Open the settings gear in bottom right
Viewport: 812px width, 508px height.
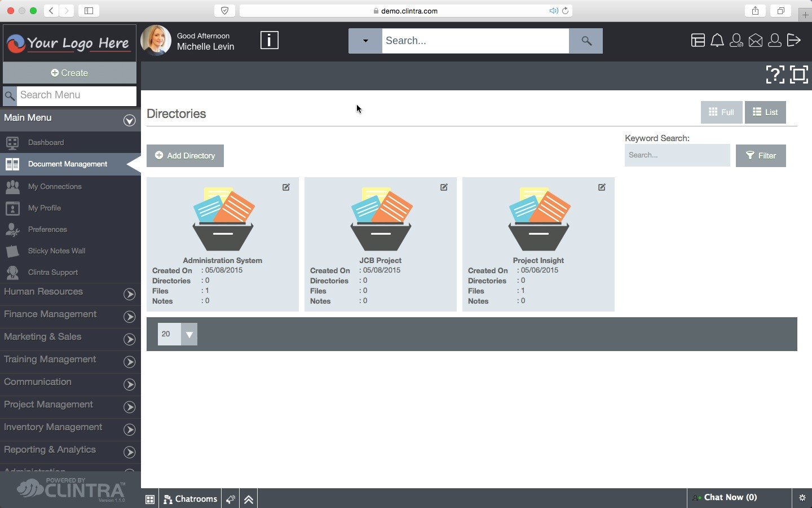[x=802, y=498]
